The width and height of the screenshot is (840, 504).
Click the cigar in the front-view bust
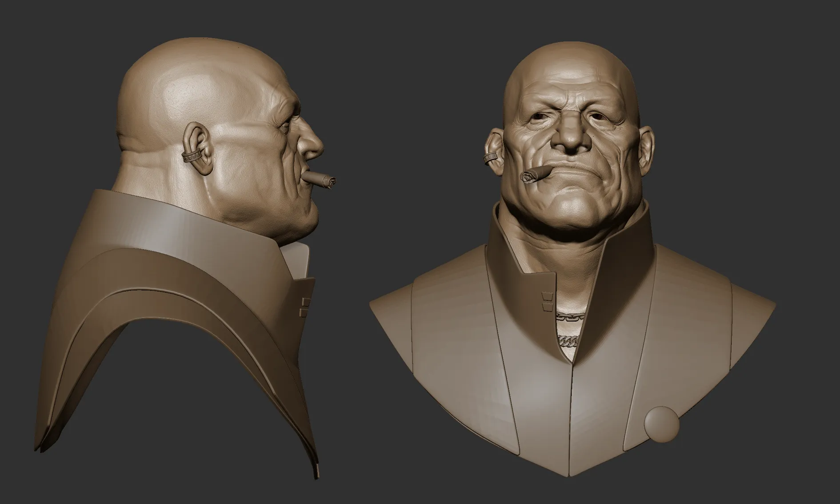535,175
